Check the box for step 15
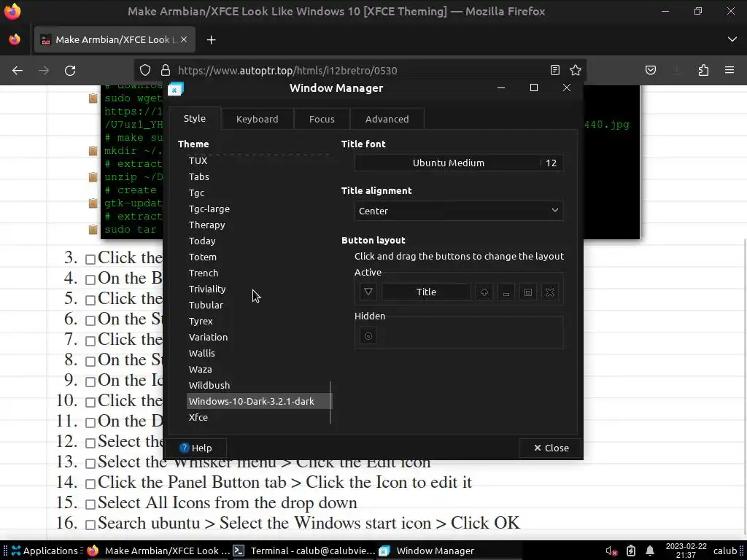The image size is (747, 560). pos(90,505)
